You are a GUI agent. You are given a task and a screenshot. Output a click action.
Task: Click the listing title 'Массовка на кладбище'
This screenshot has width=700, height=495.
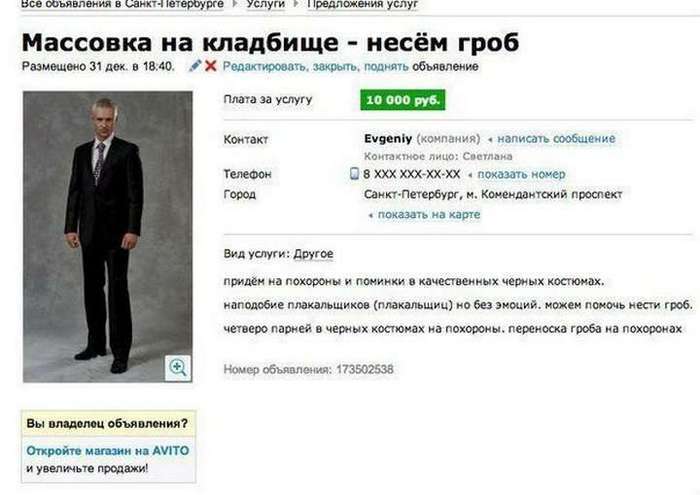click(x=179, y=42)
